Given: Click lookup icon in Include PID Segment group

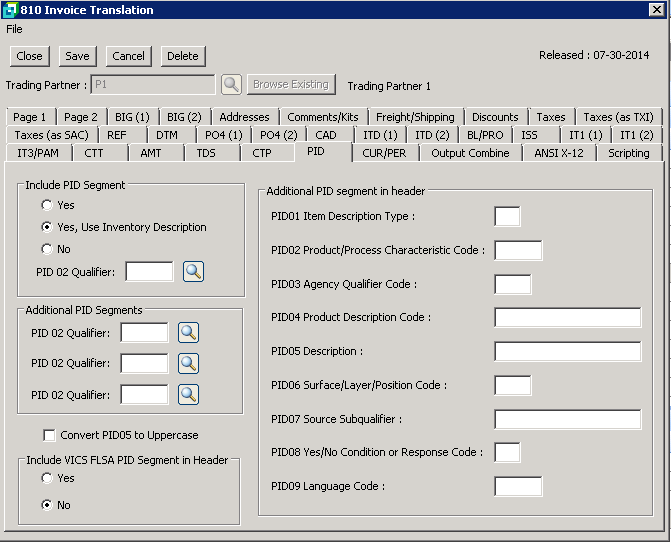Looking at the screenshot, I should [x=193, y=271].
